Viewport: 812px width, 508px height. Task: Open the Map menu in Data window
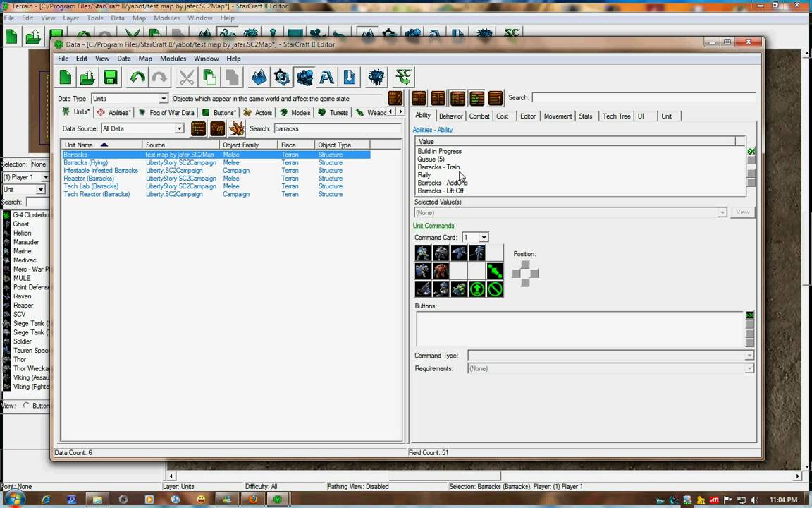tap(145, 59)
